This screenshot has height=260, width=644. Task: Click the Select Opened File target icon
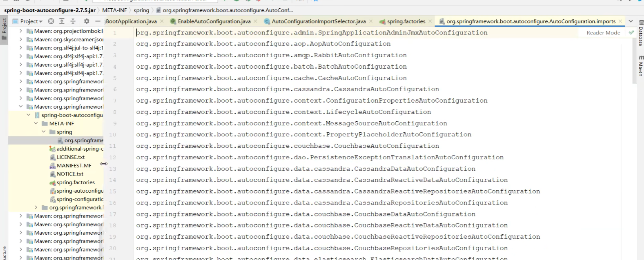pyautogui.click(x=51, y=21)
